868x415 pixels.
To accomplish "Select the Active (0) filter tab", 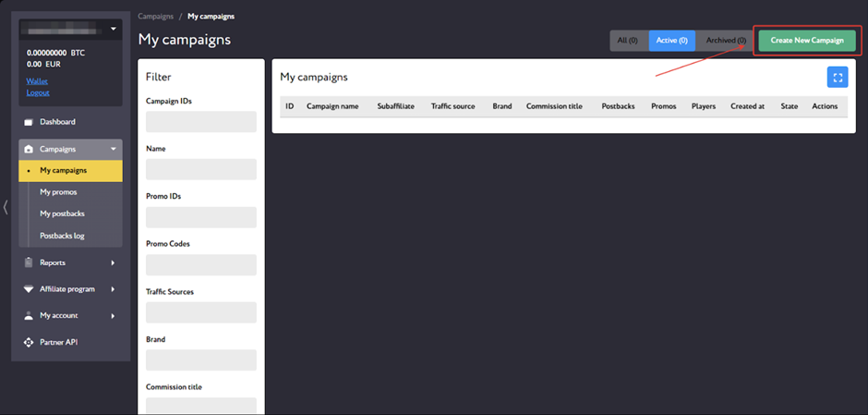I will 671,41.
